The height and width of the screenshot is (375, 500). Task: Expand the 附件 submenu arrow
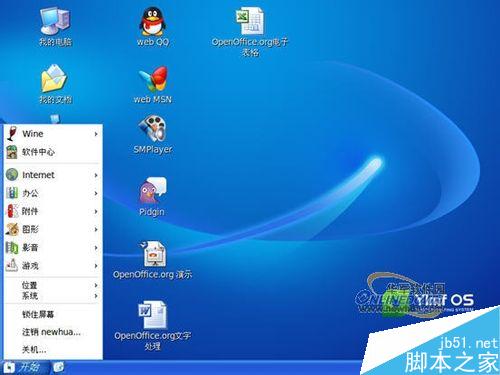tap(96, 211)
